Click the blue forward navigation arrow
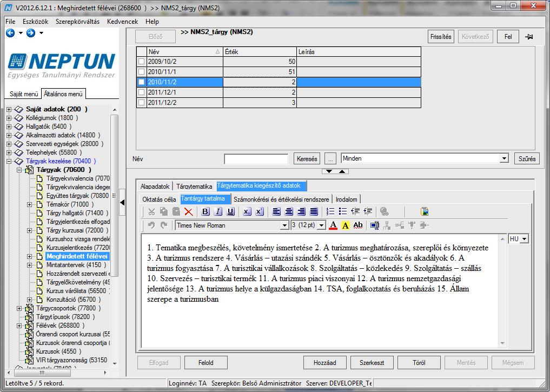The image size is (550, 392). pos(31,33)
